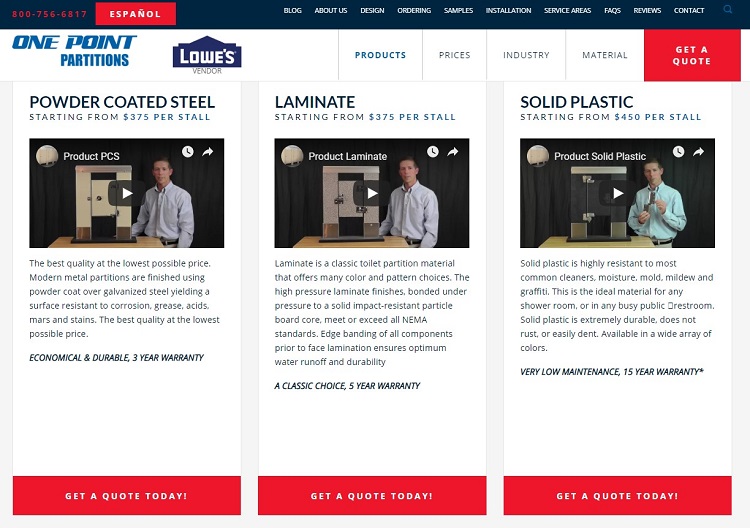
Task: Open the Industry navigation menu
Action: pos(526,55)
